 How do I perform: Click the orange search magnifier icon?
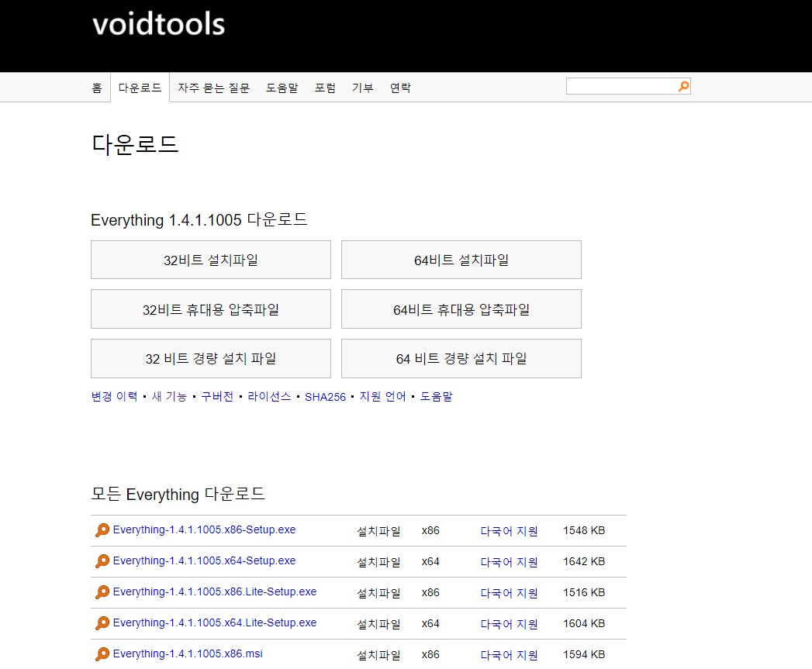683,86
